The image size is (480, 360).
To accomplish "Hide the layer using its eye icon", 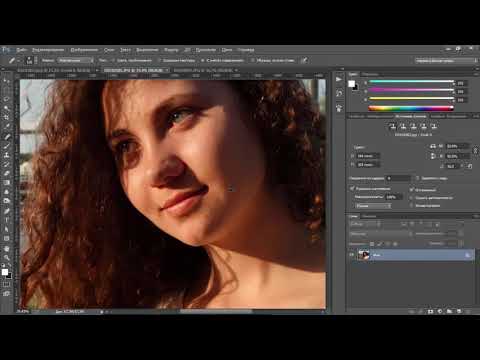I will [352, 255].
